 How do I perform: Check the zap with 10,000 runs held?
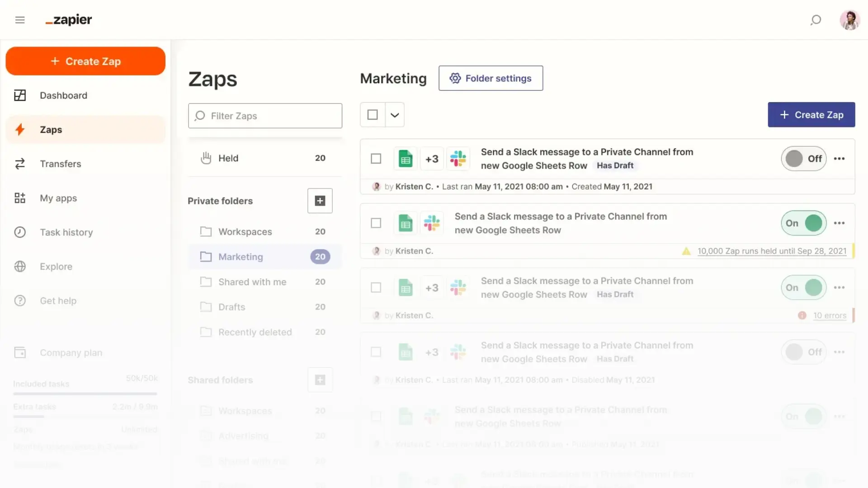click(376, 223)
